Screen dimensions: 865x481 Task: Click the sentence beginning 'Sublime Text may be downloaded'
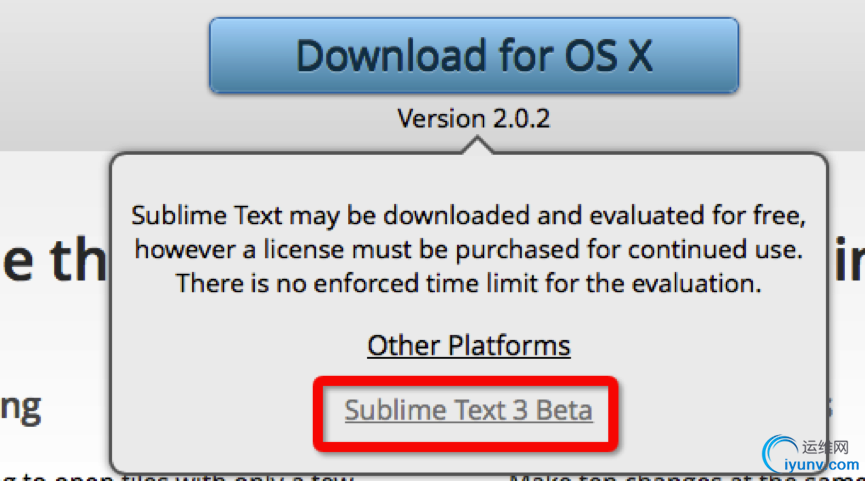click(469, 216)
